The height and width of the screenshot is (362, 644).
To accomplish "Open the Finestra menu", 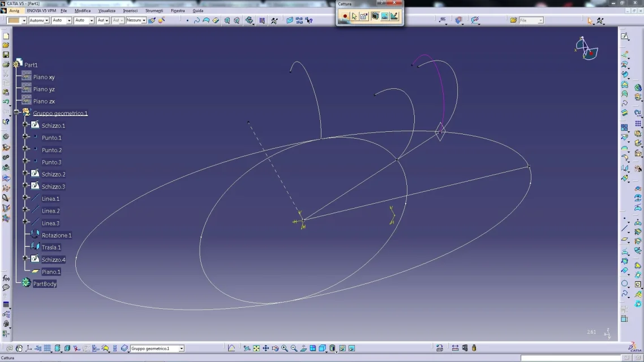I will (x=178, y=11).
